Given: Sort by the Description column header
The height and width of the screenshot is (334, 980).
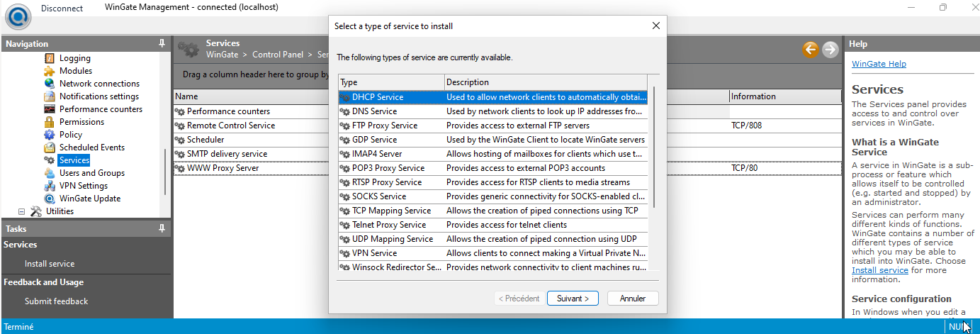Looking at the screenshot, I should [x=545, y=82].
